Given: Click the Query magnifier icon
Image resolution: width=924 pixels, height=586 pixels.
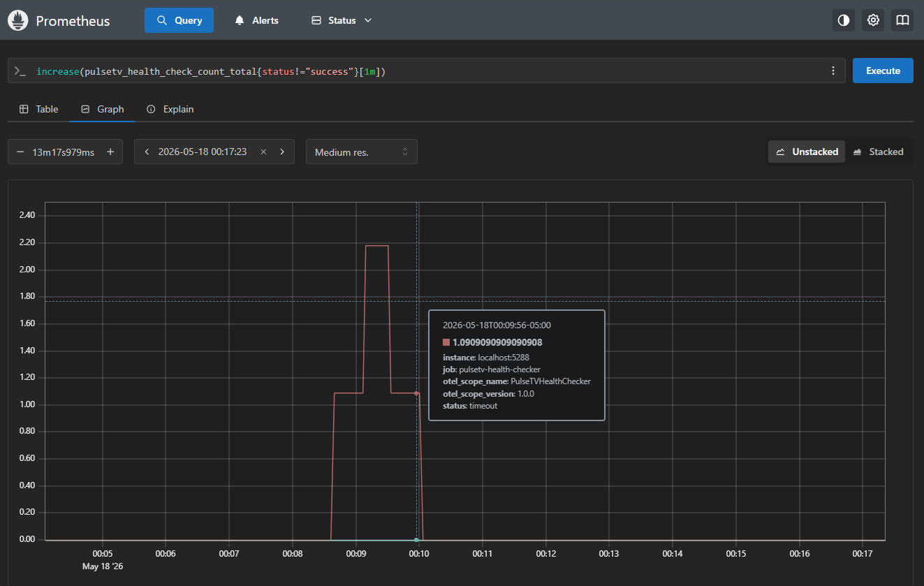Looking at the screenshot, I should tap(162, 20).
